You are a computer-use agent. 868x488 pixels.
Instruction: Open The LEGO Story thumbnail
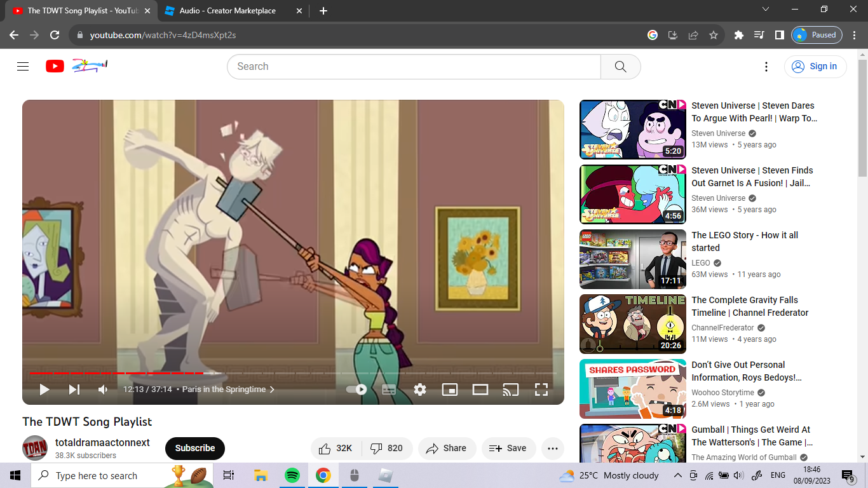point(633,259)
